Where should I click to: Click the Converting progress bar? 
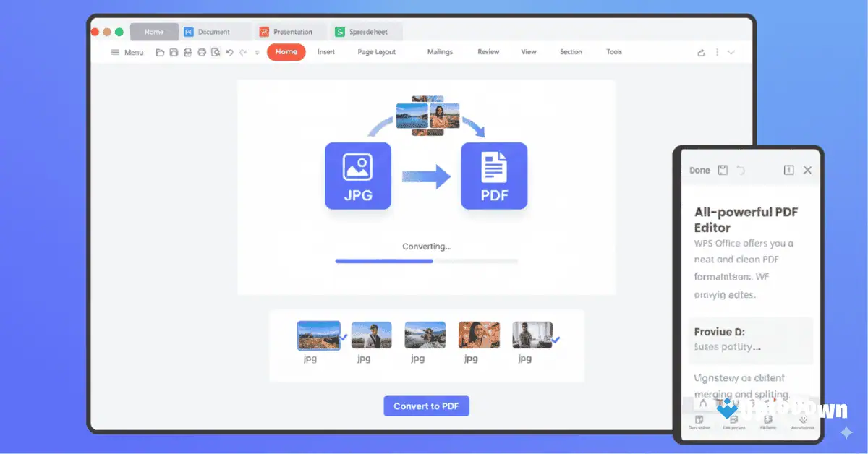426,261
